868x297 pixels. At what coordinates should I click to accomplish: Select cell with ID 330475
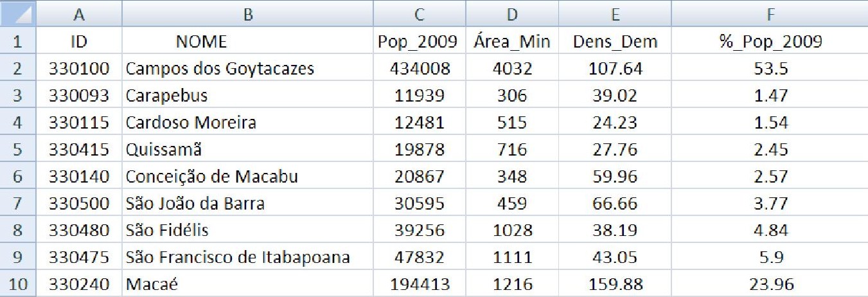pos(79,257)
